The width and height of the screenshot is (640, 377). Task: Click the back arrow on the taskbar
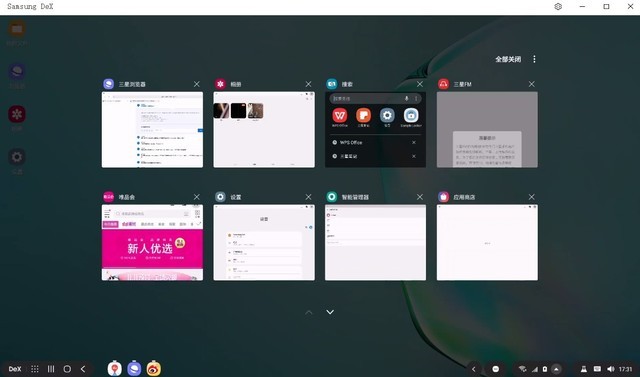click(83, 369)
